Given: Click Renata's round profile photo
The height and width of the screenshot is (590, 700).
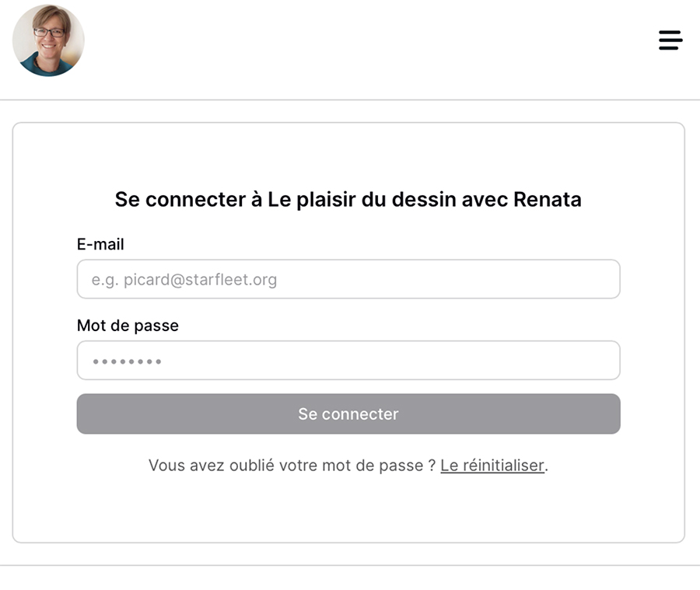Looking at the screenshot, I should 48,40.
